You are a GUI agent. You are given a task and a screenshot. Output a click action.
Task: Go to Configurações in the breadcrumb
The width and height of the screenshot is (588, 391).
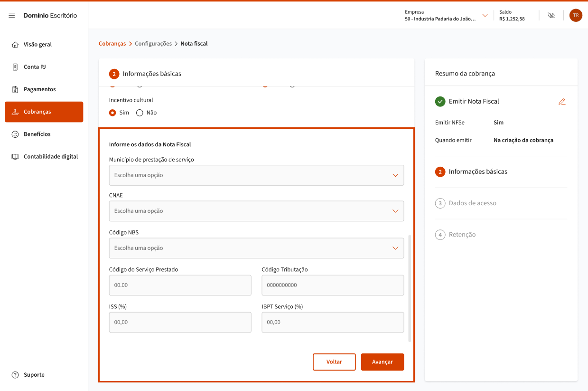(x=153, y=44)
